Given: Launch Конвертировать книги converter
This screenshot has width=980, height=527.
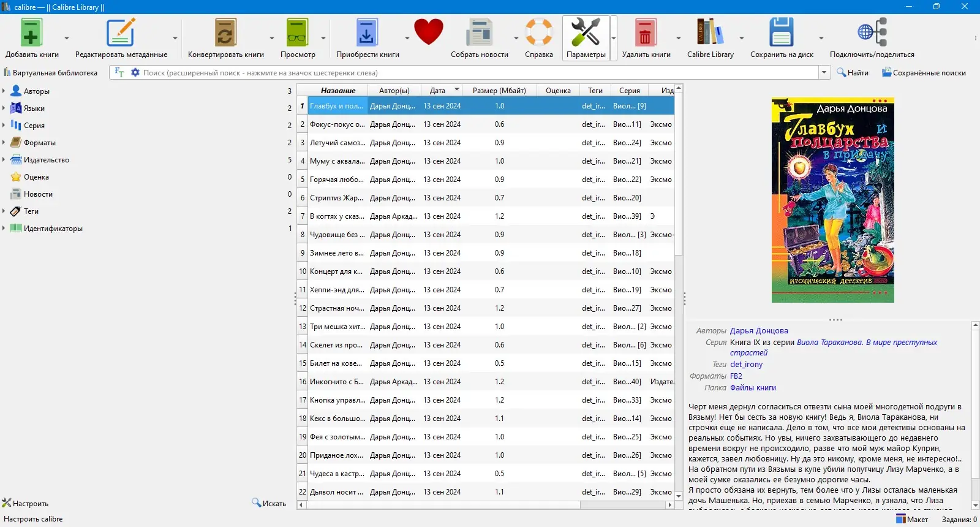Looking at the screenshot, I should 225,32.
